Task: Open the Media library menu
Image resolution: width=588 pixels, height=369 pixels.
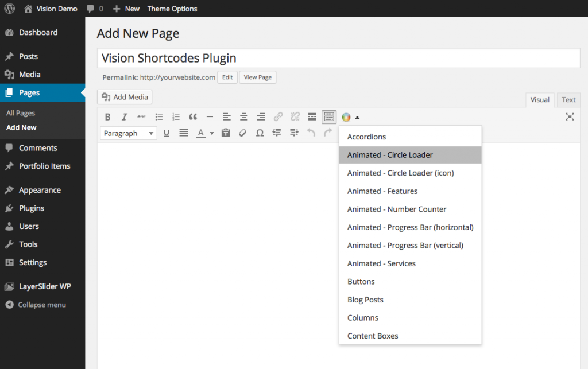Action: click(42, 75)
